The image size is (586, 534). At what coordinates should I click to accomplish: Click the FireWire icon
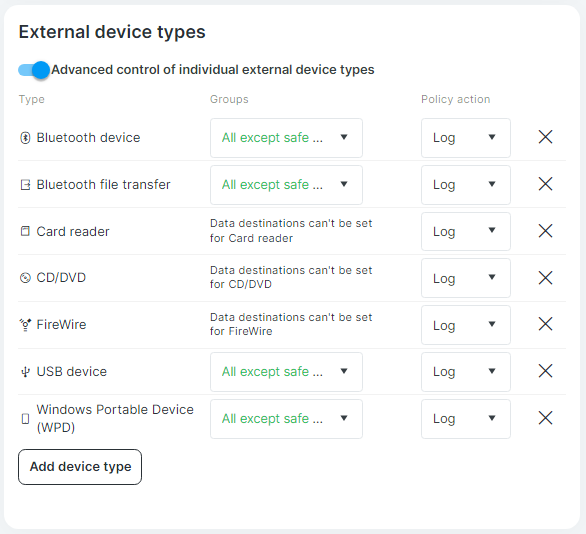click(25, 325)
